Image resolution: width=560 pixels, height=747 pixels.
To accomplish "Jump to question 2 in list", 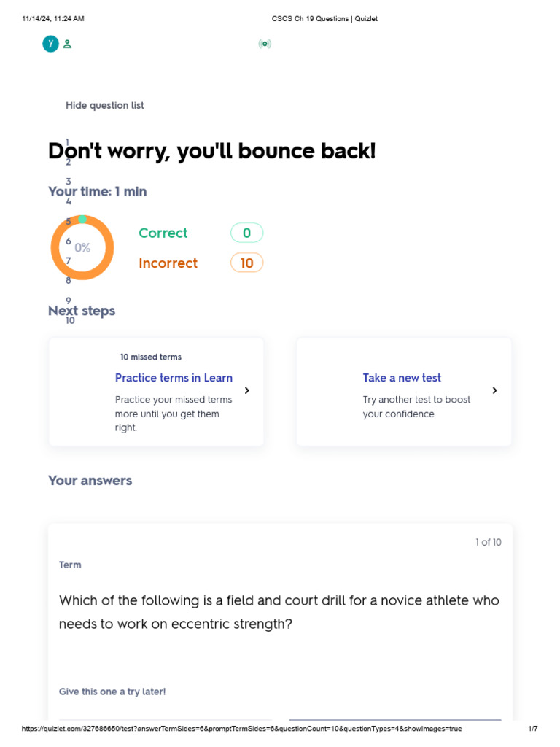I will pyautogui.click(x=68, y=162).
